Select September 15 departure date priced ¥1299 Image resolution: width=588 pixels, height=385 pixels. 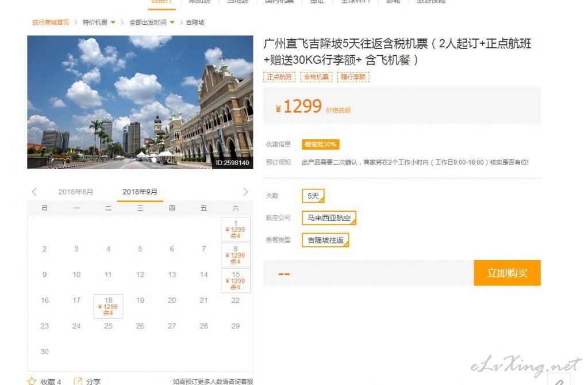pos(236,281)
